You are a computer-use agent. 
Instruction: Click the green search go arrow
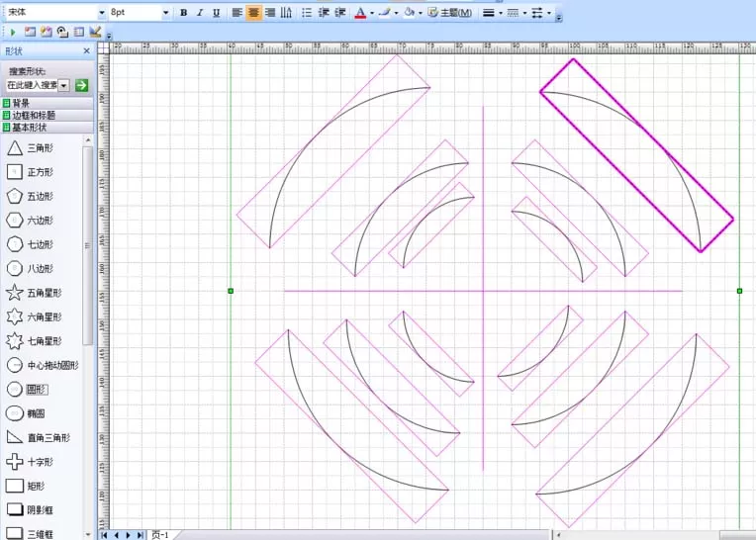[x=81, y=85]
